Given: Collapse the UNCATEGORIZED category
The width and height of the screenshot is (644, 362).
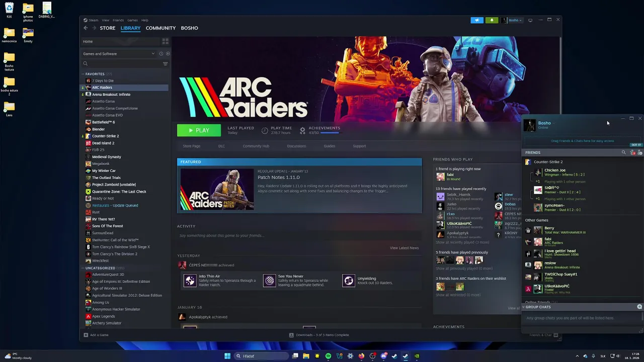Looking at the screenshot, I should [83, 268].
